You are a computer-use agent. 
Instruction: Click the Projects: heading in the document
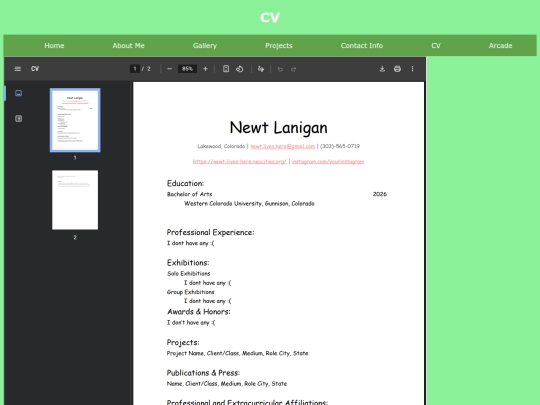tap(183, 342)
